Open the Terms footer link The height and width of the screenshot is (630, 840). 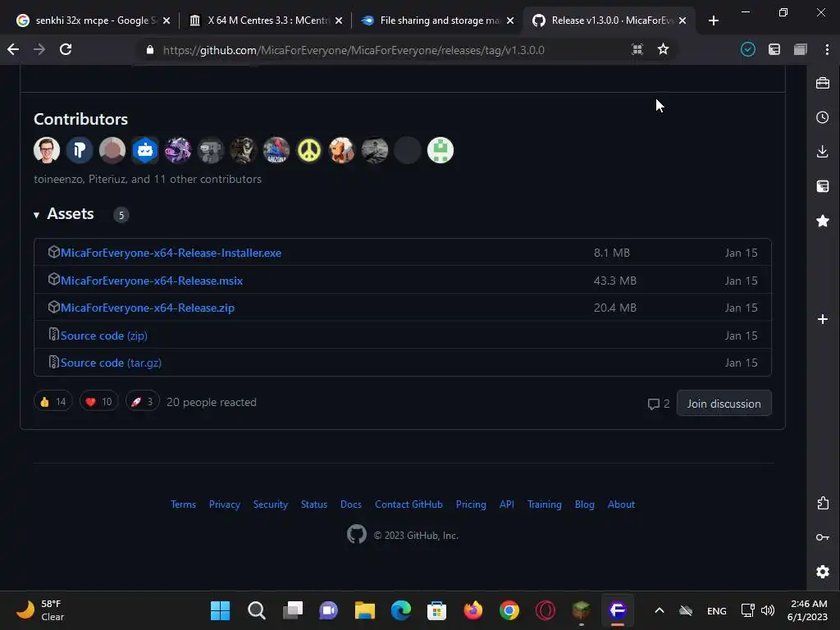pyautogui.click(x=183, y=504)
